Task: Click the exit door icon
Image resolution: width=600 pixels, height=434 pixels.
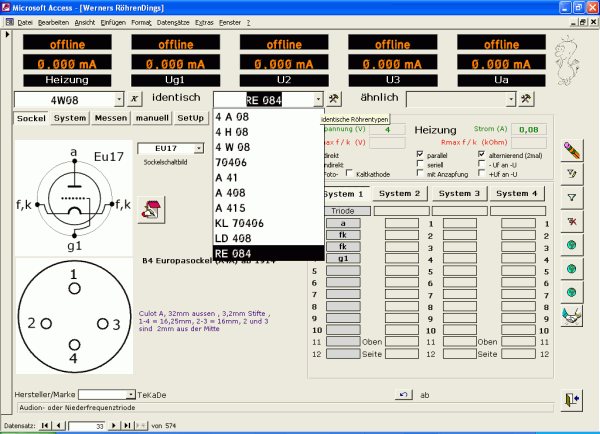Action: pos(572,400)
